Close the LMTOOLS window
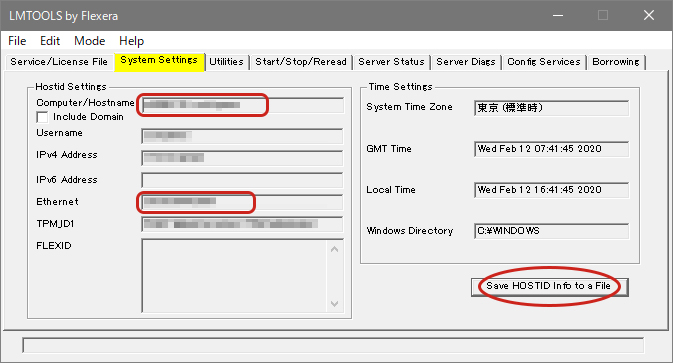673x363 pixels. pos(649,15)
